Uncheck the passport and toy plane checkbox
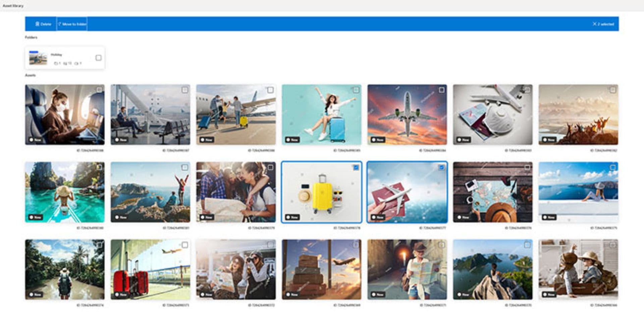Viewport: 644px width, 319px height. tap(441, 167)
